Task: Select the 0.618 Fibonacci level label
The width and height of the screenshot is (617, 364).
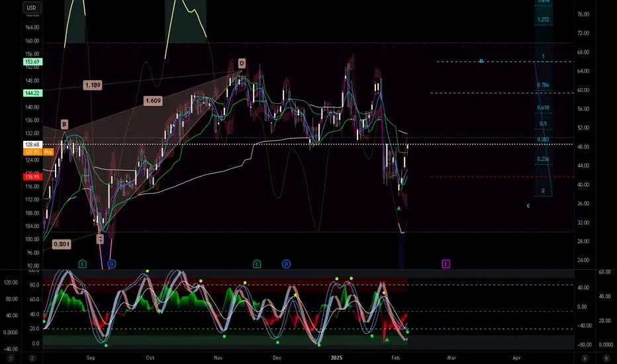Action: point(543,107)
